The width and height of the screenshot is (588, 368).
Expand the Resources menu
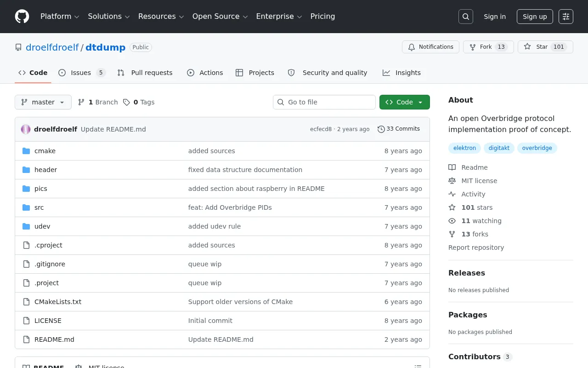pyautogui.click(x=161, y=17)
